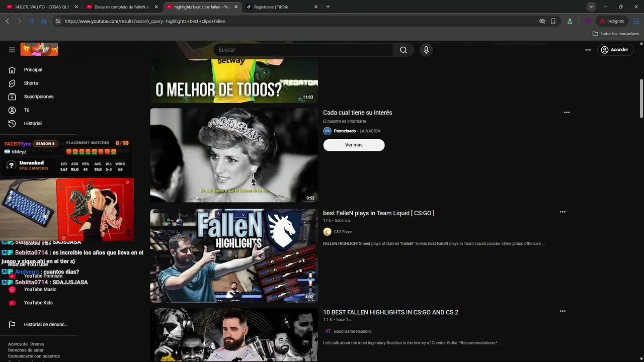
Task: Switch to Registrarse TikTok tab
Action: click(x=282, y=7)
